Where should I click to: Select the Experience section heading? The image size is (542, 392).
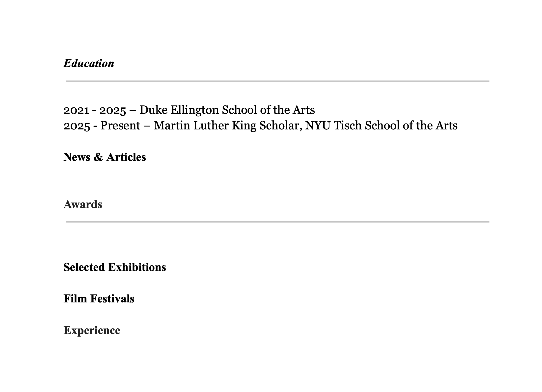pyautogui.click(x=92, y=331)
